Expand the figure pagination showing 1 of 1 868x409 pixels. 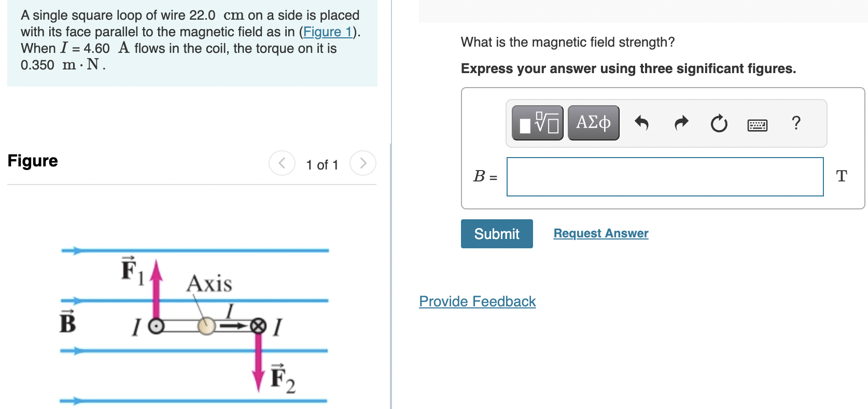(322, 165)
